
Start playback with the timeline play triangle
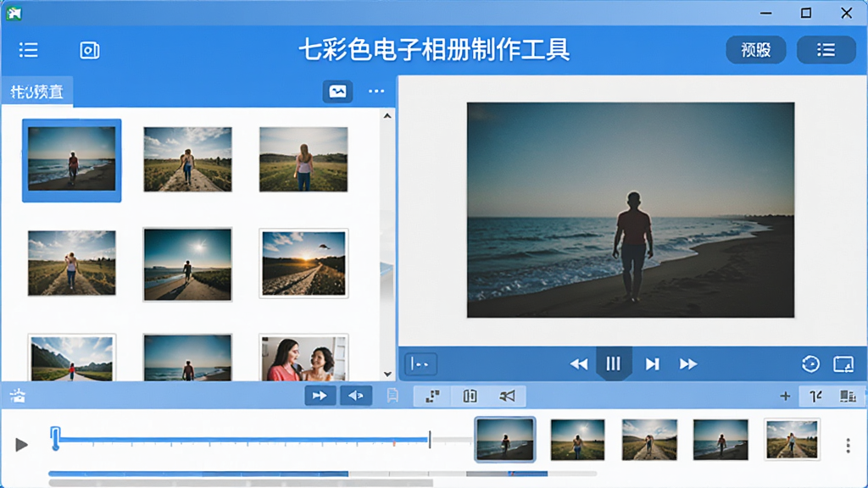tap(21, 444)
